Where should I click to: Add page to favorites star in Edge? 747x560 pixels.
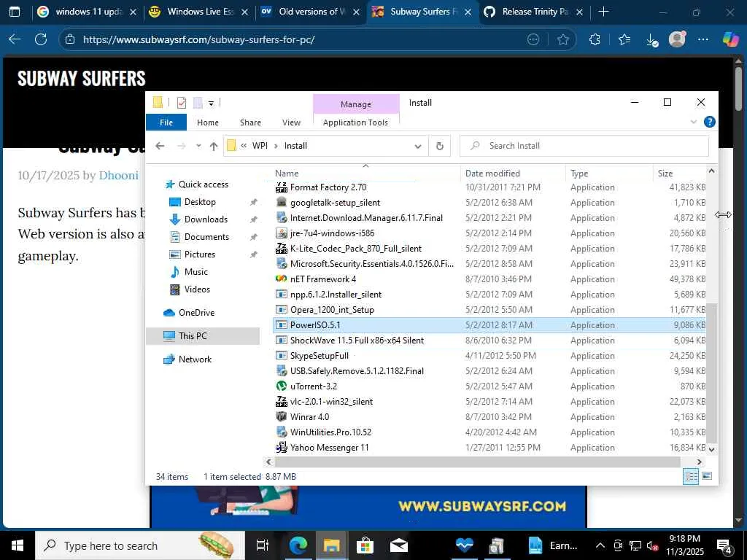coord(563,39)
